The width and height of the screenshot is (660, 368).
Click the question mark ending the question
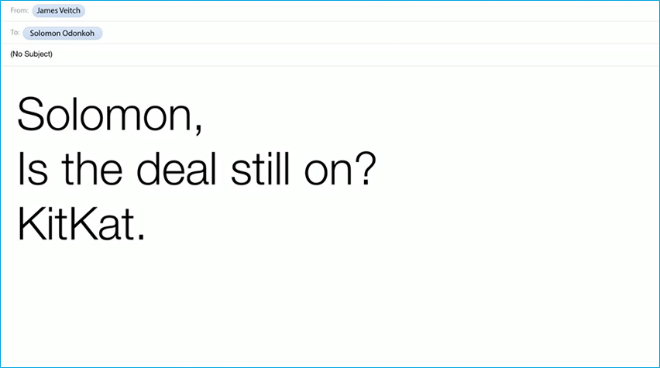(365, 168)
